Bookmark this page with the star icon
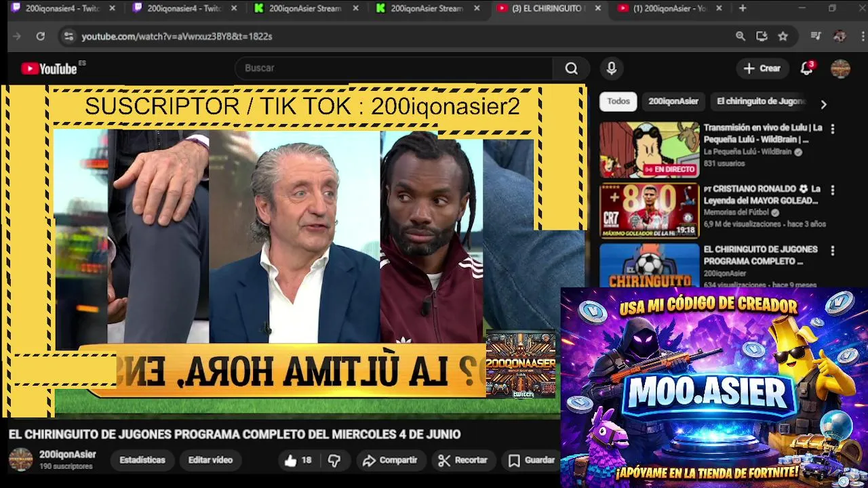The height and width of the screenshot is (488, 868). 783,37
